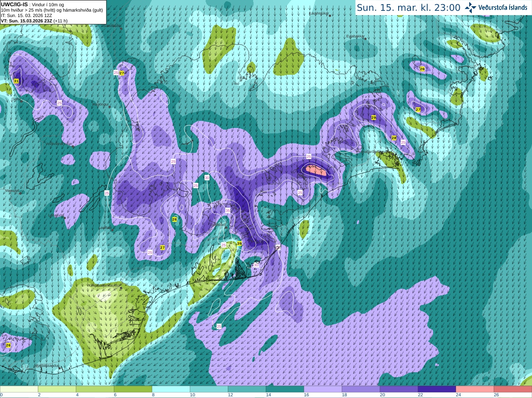Click the Veiðivatnahraun station label
This screenshot has width=532, height=398.
pos(59,143)
